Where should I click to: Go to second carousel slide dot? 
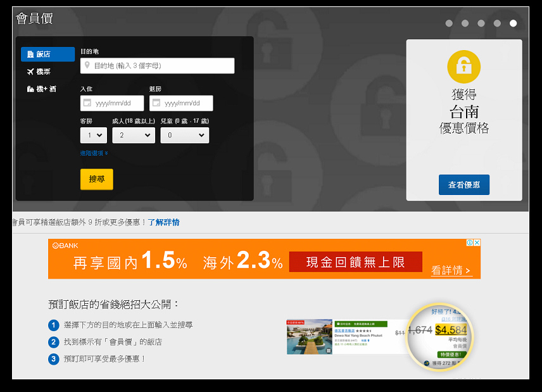465,23
